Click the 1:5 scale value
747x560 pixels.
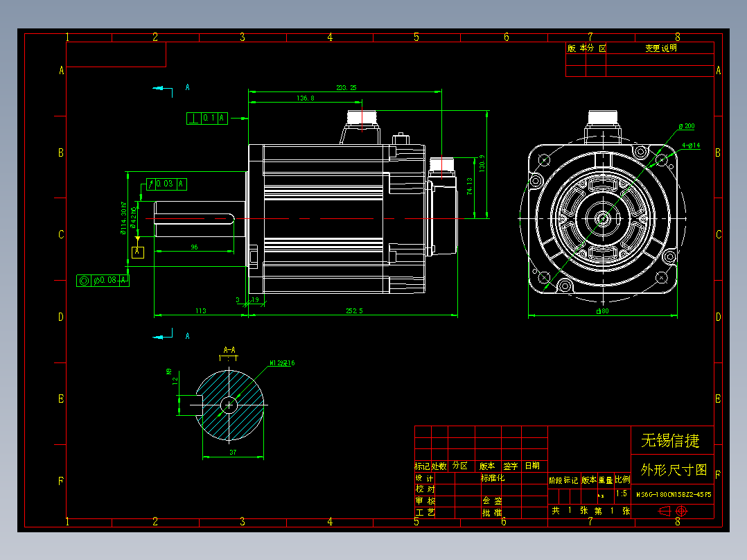621,493
